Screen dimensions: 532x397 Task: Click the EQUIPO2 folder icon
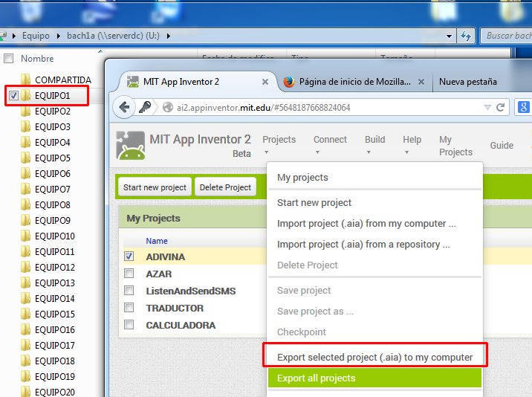click(25, 111)
